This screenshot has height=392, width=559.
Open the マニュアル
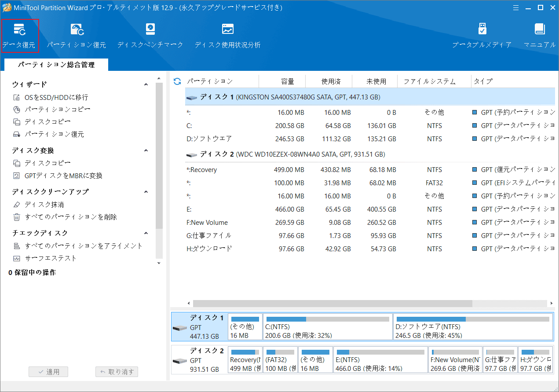pos(540,36)
